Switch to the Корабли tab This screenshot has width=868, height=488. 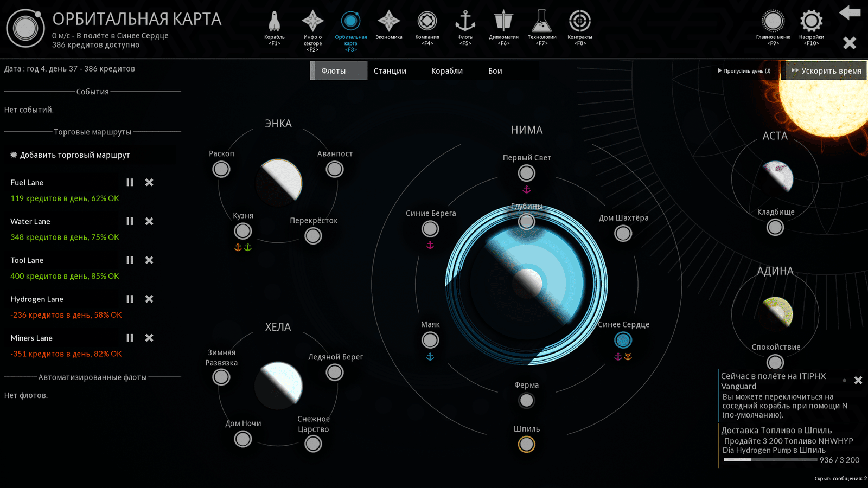point(447,70)
